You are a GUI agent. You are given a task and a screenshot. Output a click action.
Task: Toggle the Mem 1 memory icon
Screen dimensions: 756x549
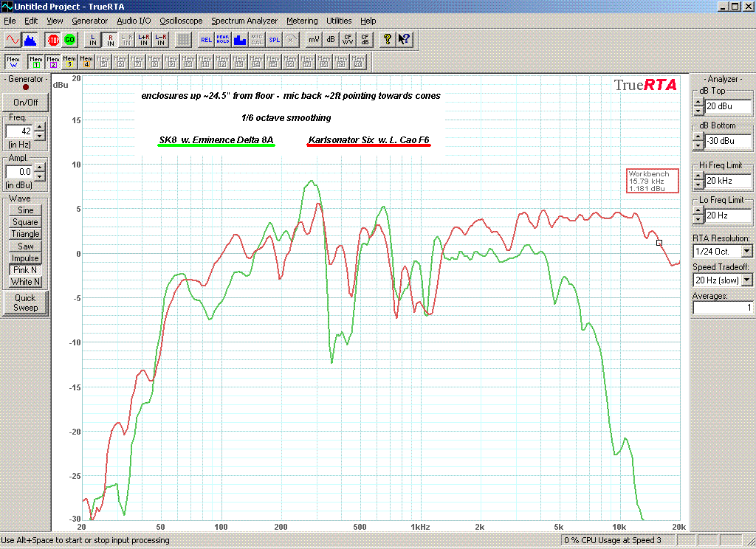[x=36, y=62]
